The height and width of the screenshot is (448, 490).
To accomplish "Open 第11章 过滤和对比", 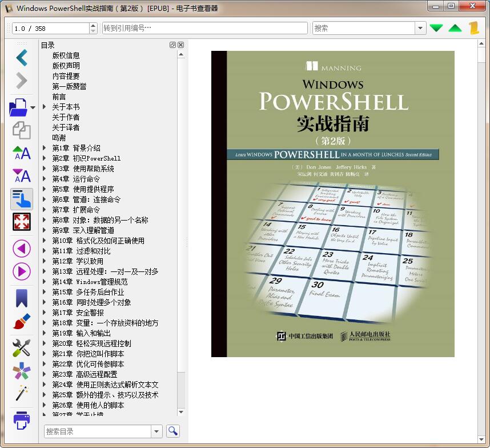I will click(81, 251).
